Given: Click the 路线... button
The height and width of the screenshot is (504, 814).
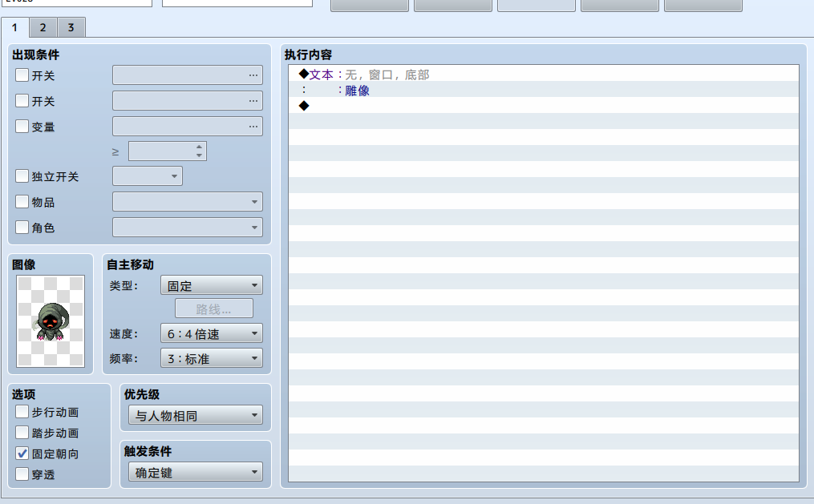Looking at the screenshot, I should [x=214, y=309].
